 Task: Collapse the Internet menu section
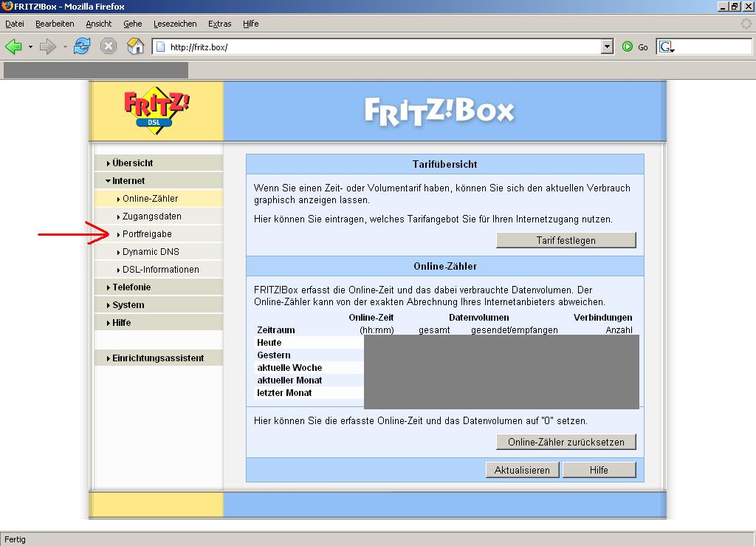[x=128, y=181]
